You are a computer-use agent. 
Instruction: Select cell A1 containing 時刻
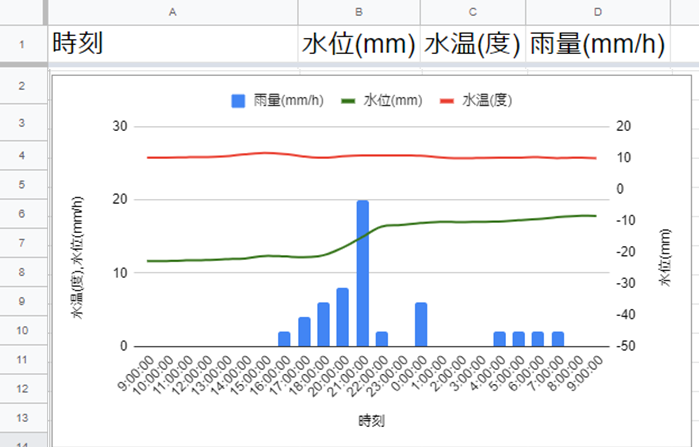[x=173, y=45]
